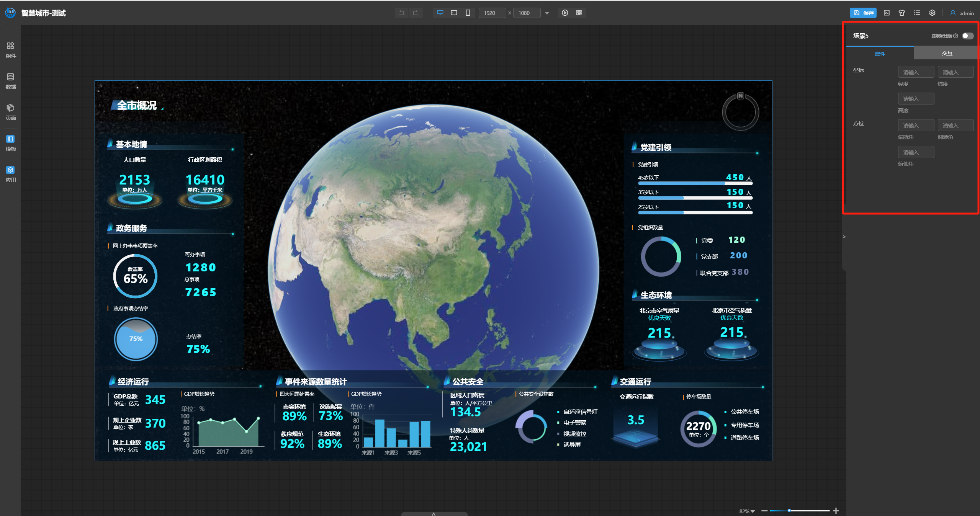This screenshot has height=516, width=980.
Task: Open the 模板 templates panel
Action: point(11,143)
